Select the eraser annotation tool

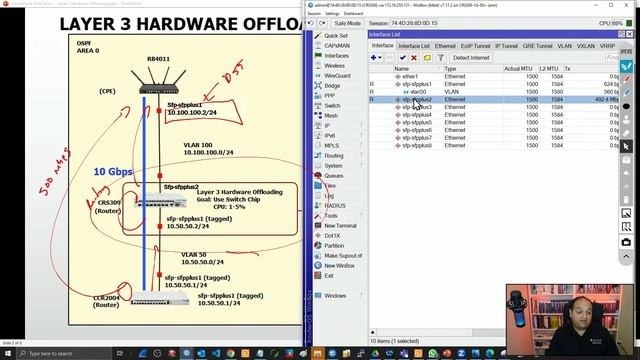pos(626,133)
